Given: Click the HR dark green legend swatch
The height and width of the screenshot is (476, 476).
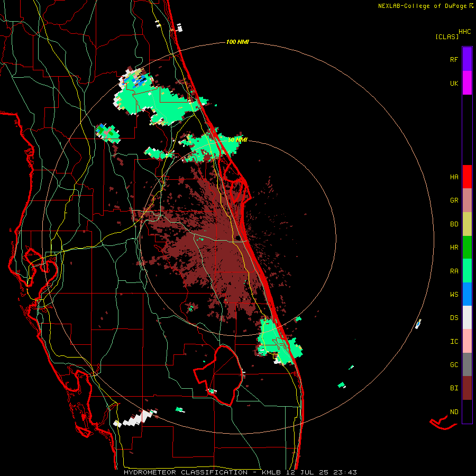Looking at the screenshot, I should click(x=467, y=247).
